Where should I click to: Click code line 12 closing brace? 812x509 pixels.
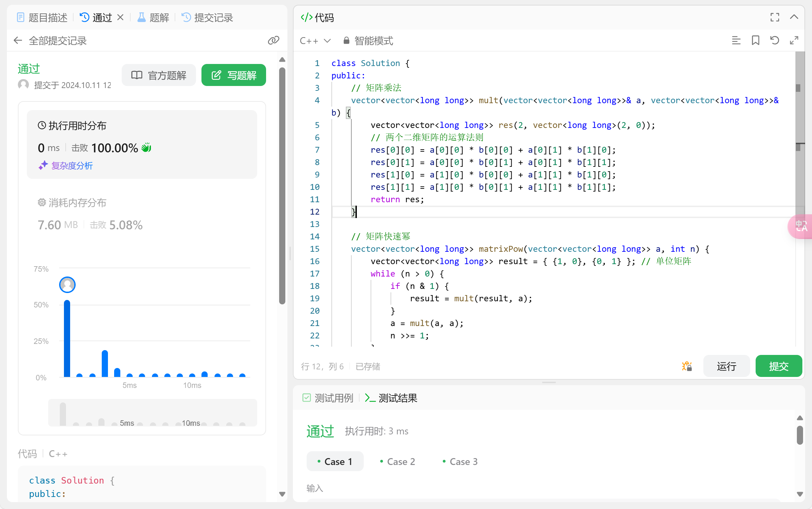pos(353,212)
